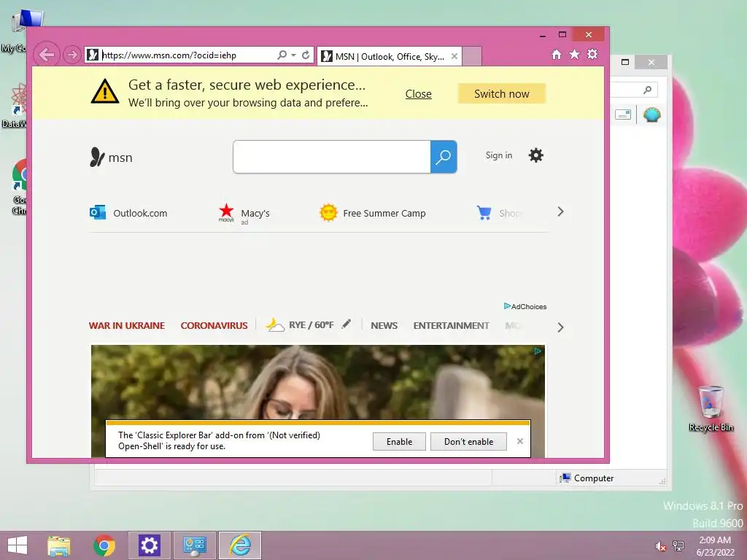Launch Google Chrome from the taskbar

[x=104, y=545]
